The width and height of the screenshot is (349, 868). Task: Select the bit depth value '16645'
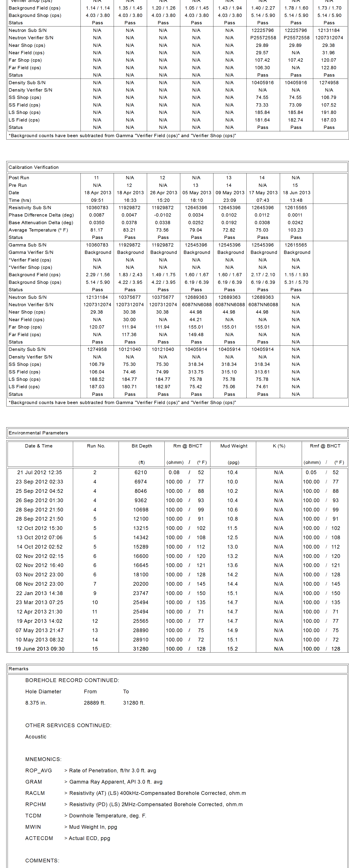(x=141, y=565)
